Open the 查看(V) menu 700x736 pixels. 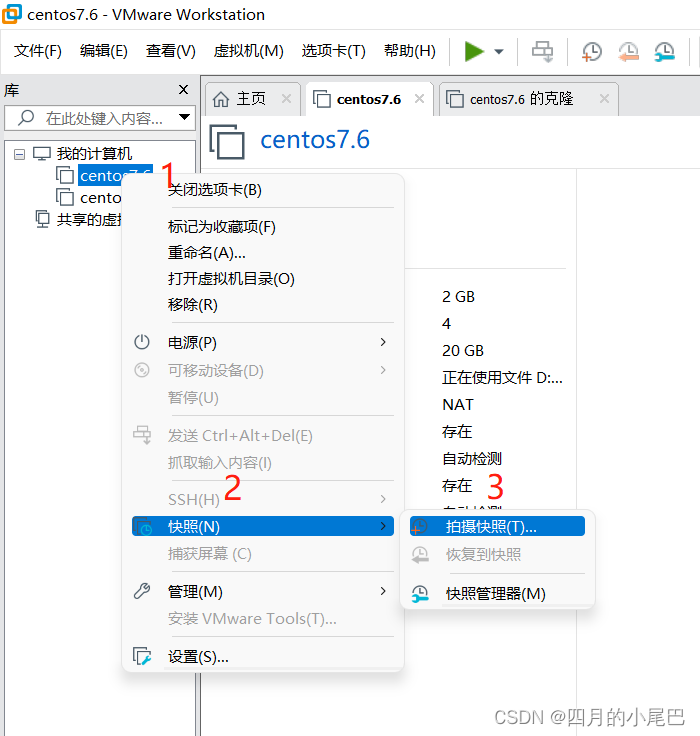click(170, 50)
